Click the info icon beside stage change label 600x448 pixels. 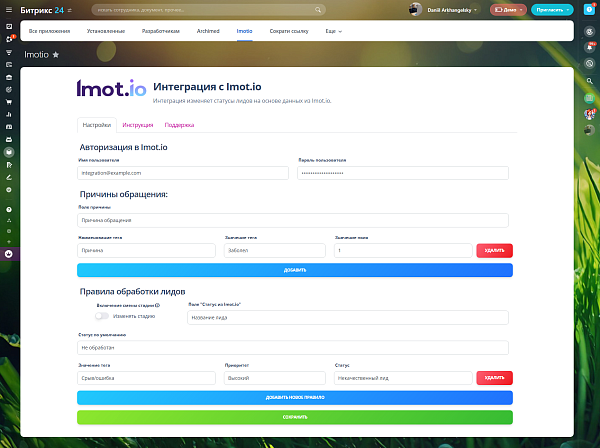(158, 305)
